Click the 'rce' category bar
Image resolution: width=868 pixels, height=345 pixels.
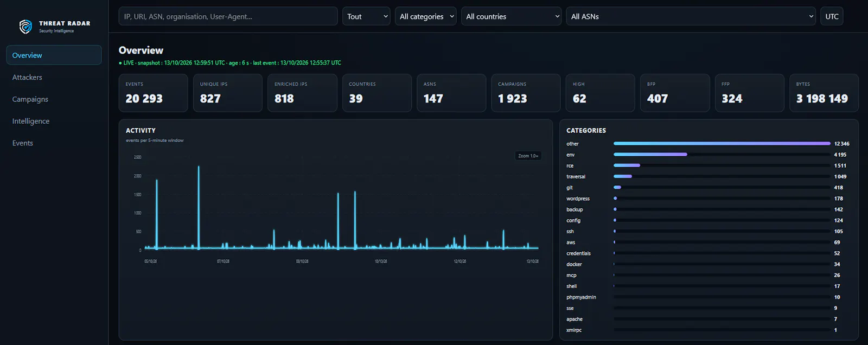[x=627, y=165]
